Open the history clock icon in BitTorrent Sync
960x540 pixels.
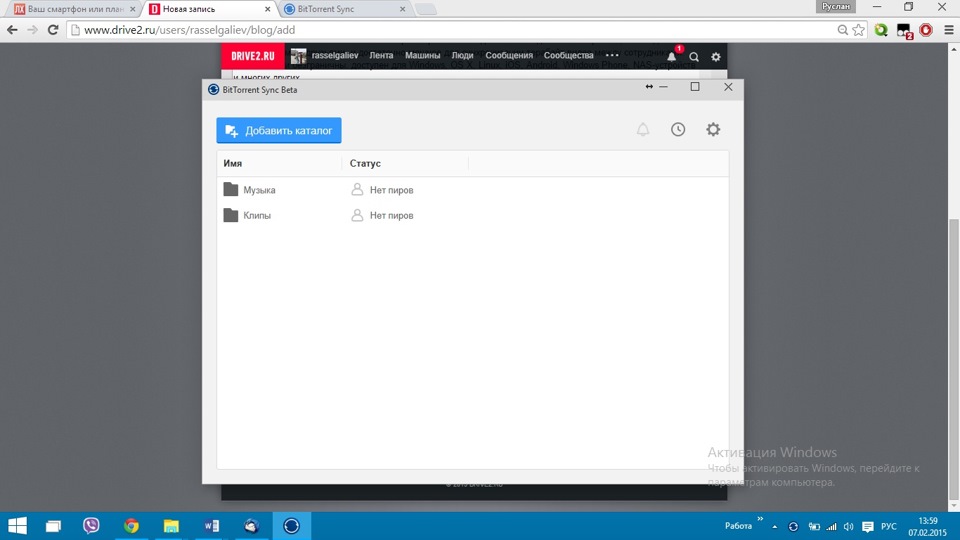click(678, 129)
